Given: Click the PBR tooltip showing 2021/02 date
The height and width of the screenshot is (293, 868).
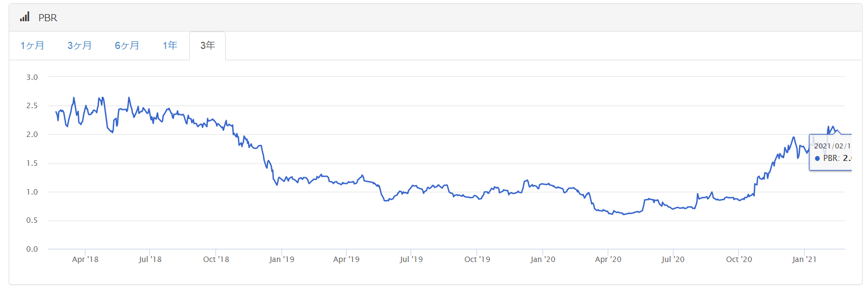Looking at the screenshot, I should click(830, 152).
